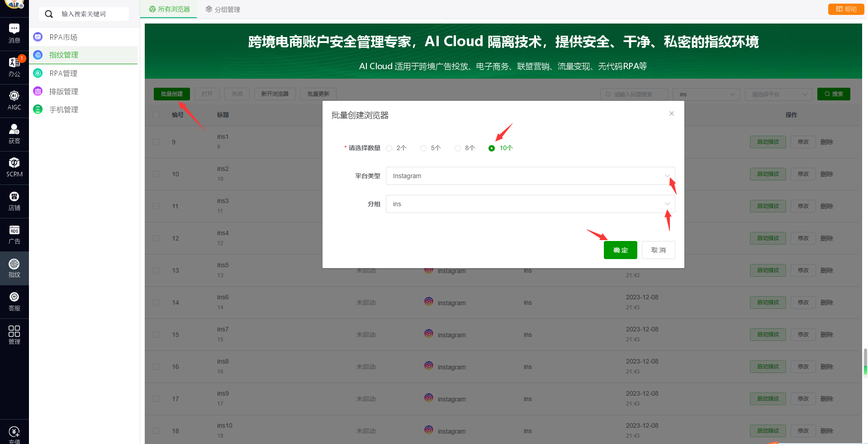Open the AIGC sidebar icon
Viewport: 868px width, 444px height.
pos(14,101)
